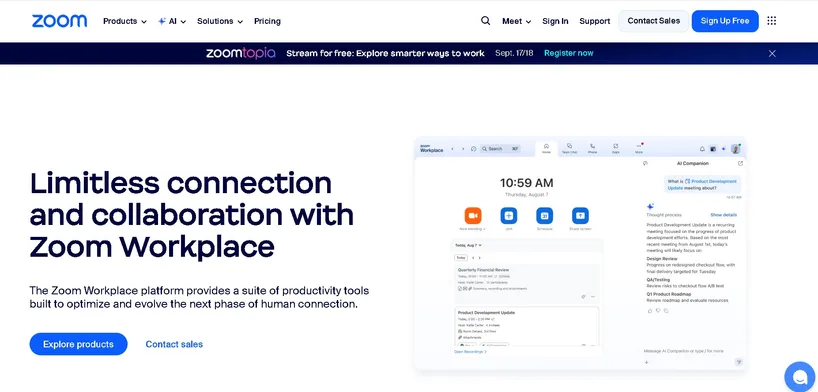Screen dimensions: 818x392
Task: Click the thumbs up icon under AI response
Action: (649, 311)
